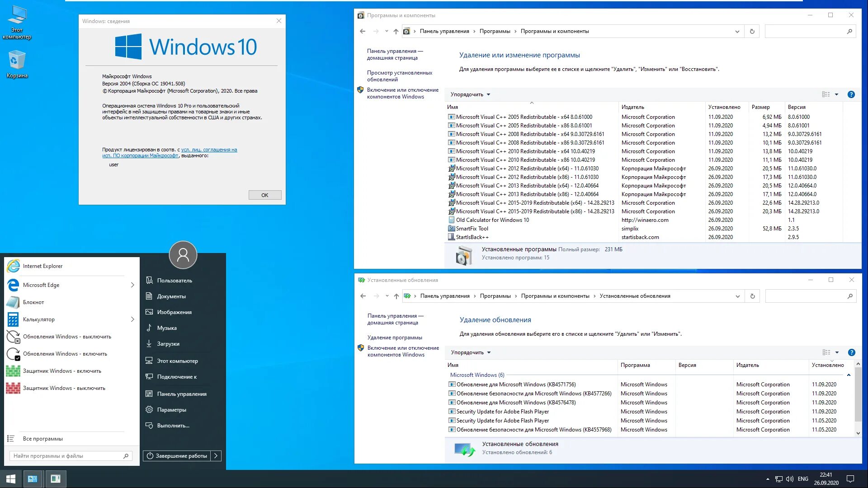The width and height of the screenshot is (868, 488).
Task: Open Упорядочить dropdown in Программы и компоненты
Action: [x=470, y=94]
